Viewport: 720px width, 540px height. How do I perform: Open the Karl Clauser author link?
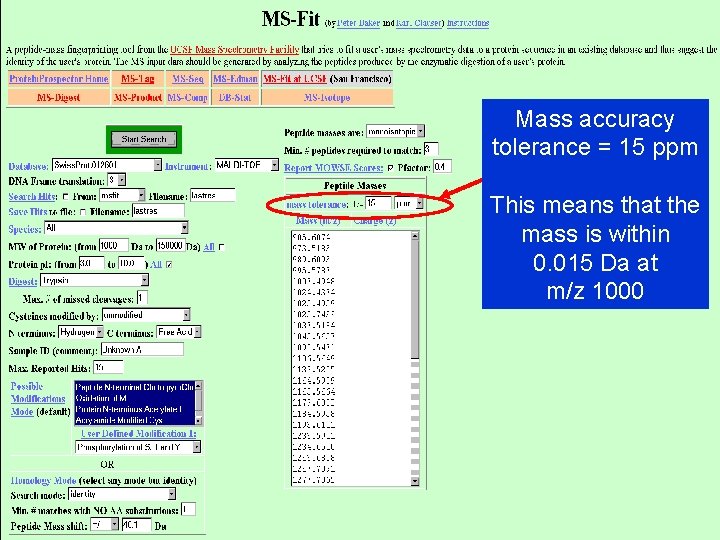[x=418, y=23]
